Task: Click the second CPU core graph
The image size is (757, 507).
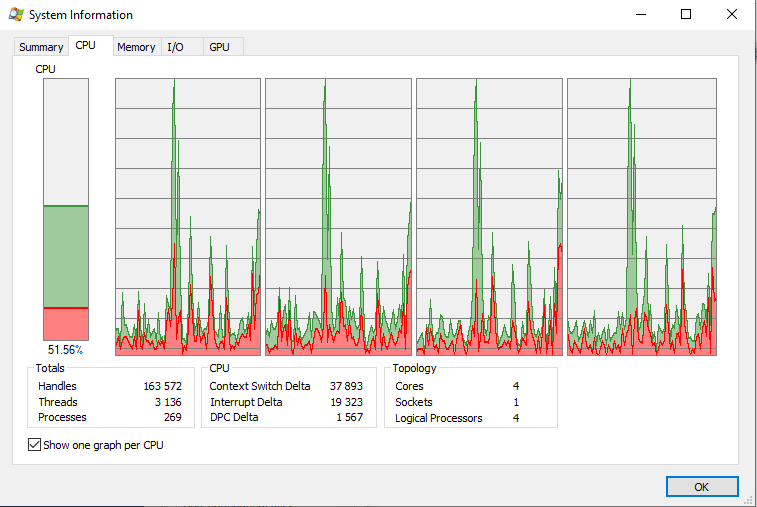Action: pos(338,217)
